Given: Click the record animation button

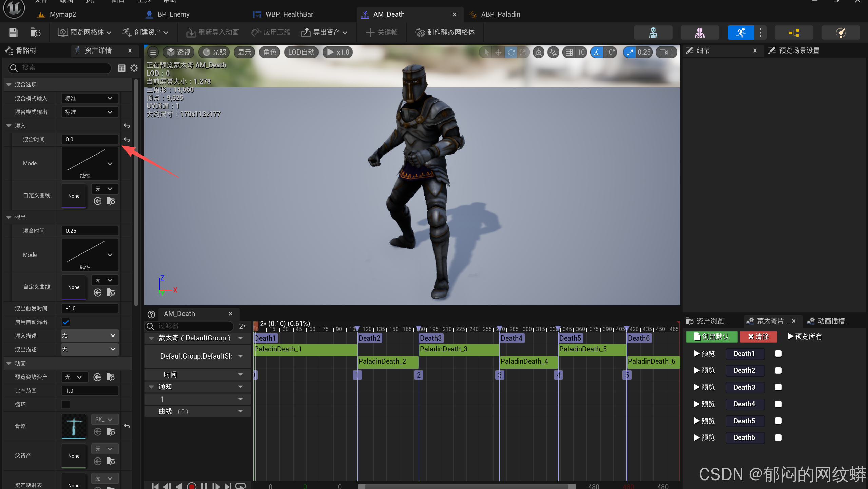Looking at the screenshot, I should click(191, 486).
